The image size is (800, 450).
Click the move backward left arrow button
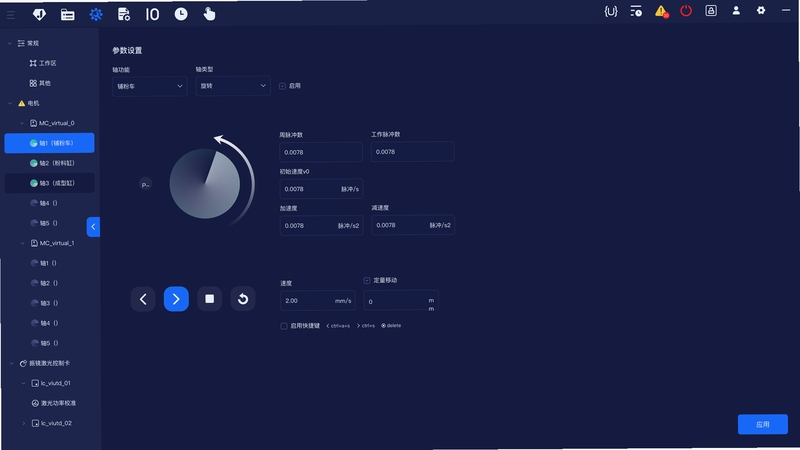tap(143, 299)
